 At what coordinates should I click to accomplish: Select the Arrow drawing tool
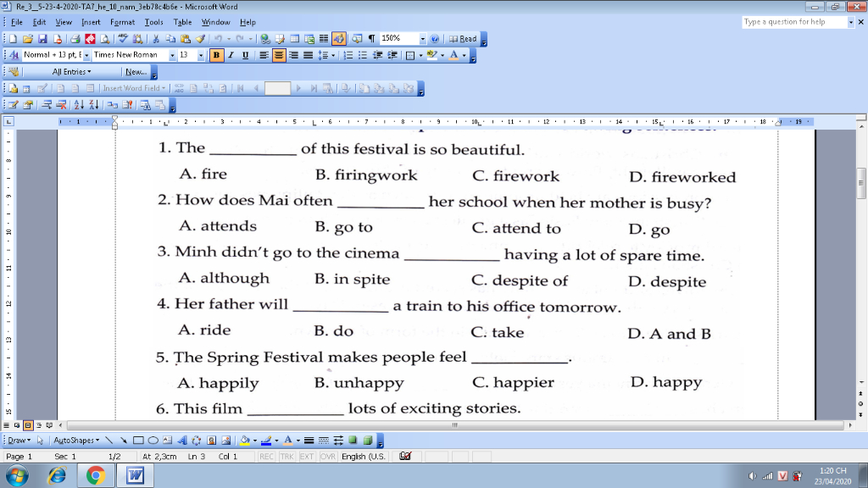(x=124, y=441)
